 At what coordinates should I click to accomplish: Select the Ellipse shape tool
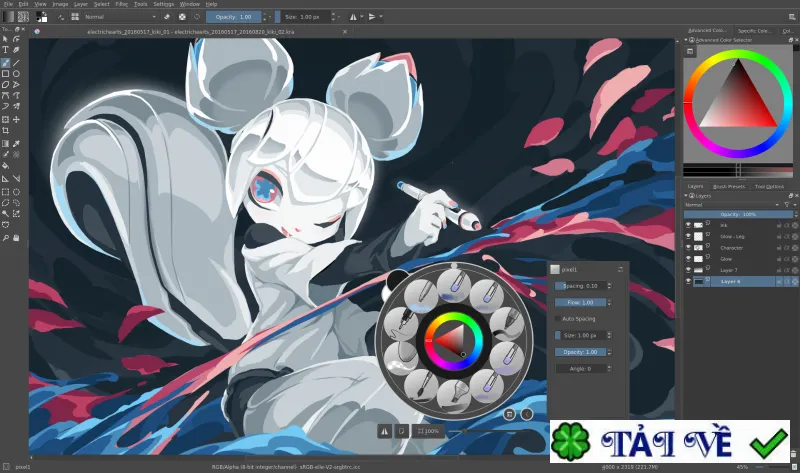point(16,74)
